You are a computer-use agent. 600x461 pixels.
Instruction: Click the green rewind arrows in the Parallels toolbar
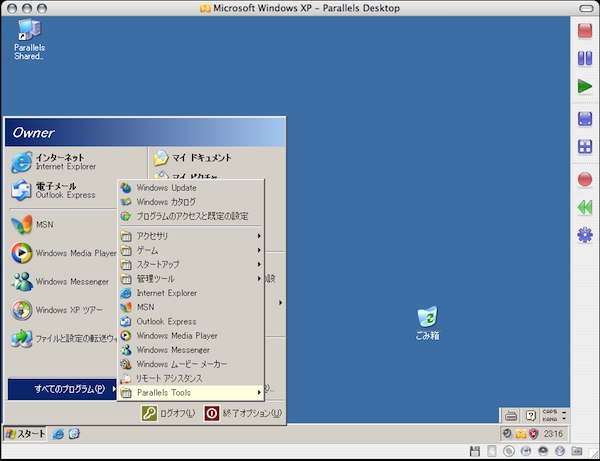coord(585,207)
